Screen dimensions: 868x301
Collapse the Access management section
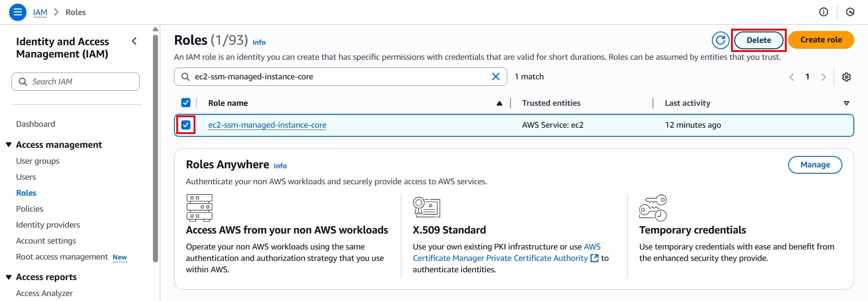[9, 145]
